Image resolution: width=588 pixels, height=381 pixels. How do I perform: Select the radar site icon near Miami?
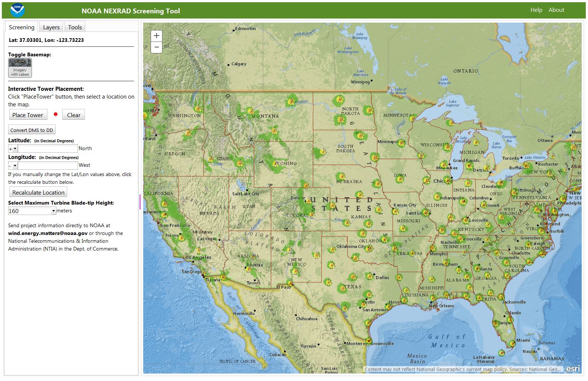point(512,344)
